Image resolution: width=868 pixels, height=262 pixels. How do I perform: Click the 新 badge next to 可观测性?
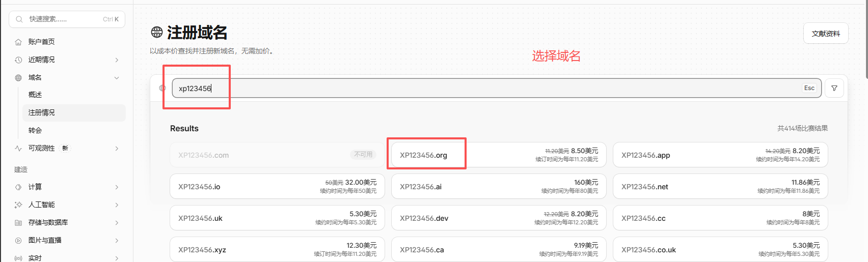65,148
